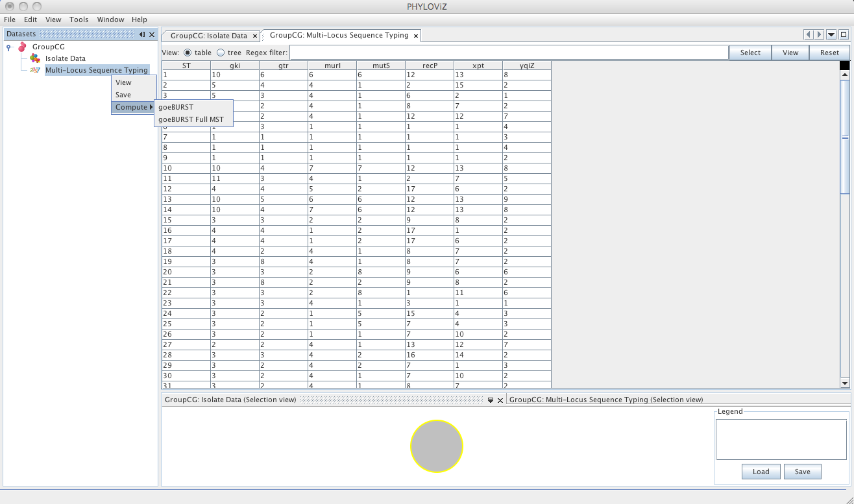Click ST cell with value 12
The width and height of the screenshot is (854, 504).
(x=186, y=189)
